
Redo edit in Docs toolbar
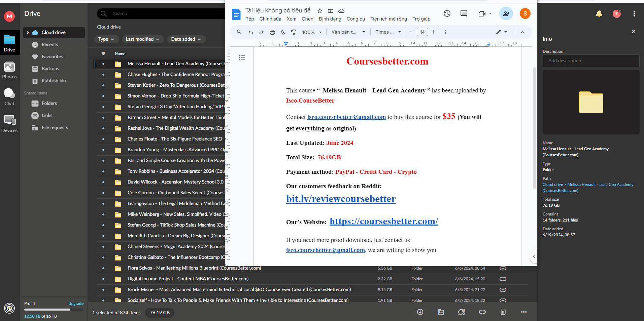pyautogui.click(x=262, y=32)
